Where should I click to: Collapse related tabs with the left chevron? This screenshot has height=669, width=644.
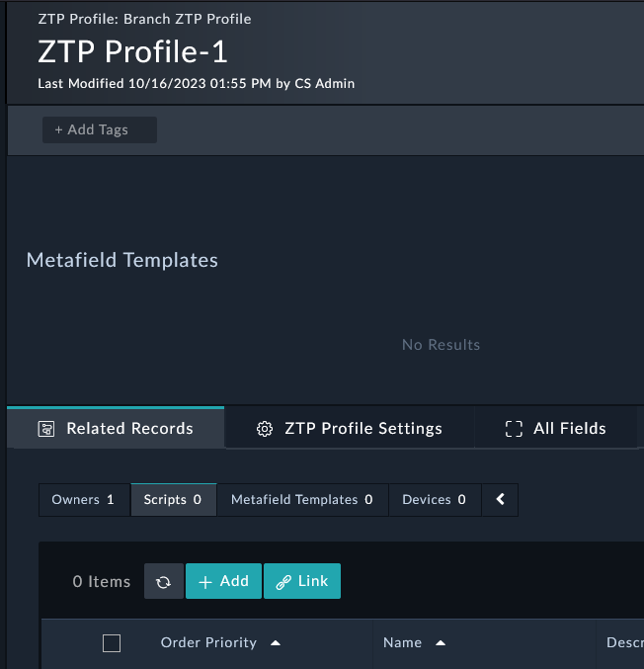click(500, 500)
